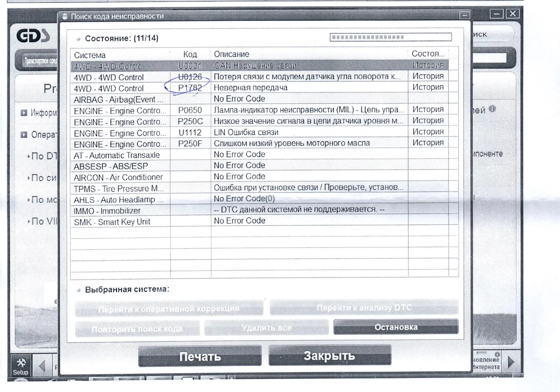Click the Код column header
Screen dimensions: 560x392
coord(190,54)
